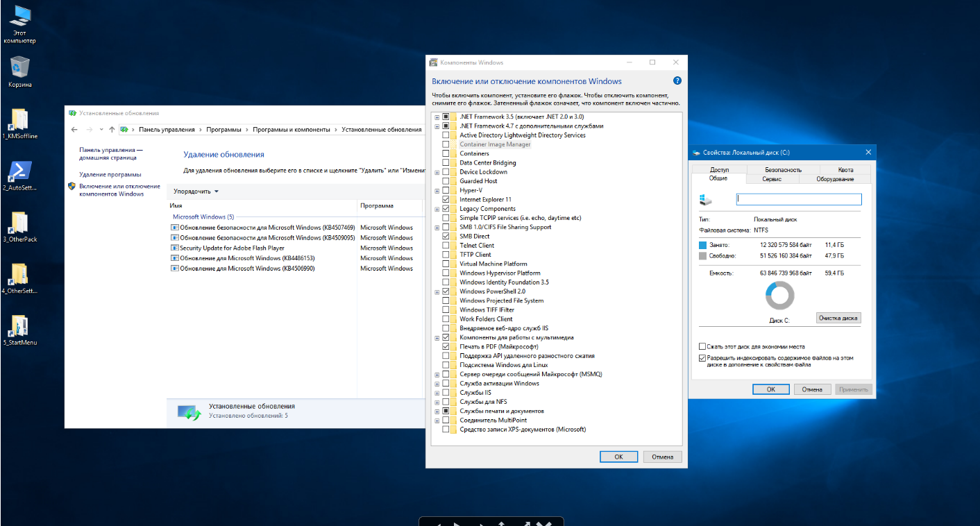Enable the 'Подсистема Windows для Linux' checkbox

pyautogui.click(x=446, y=365)
